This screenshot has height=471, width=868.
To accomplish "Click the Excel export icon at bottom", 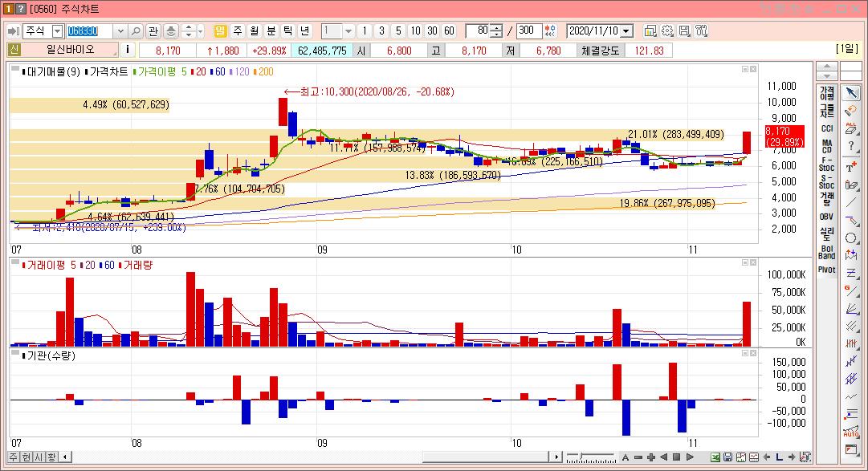I will pos(715,457).
